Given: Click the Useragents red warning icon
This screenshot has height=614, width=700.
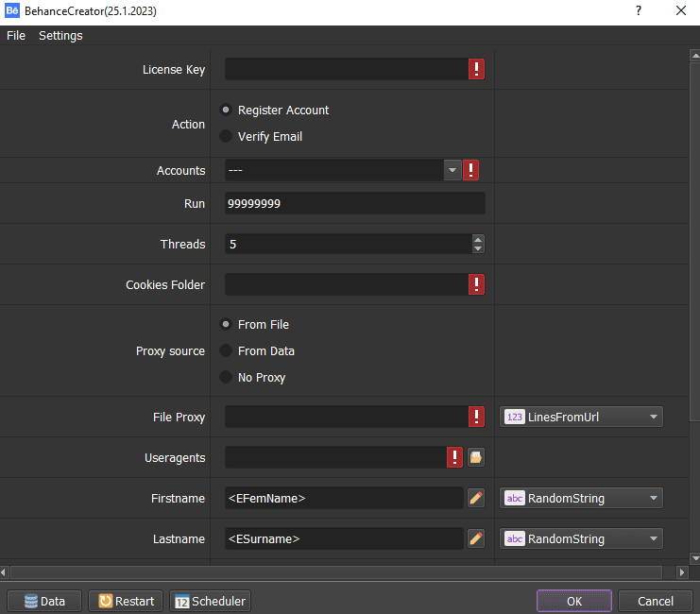Looking at the screenshot, I should coord(454,457).
